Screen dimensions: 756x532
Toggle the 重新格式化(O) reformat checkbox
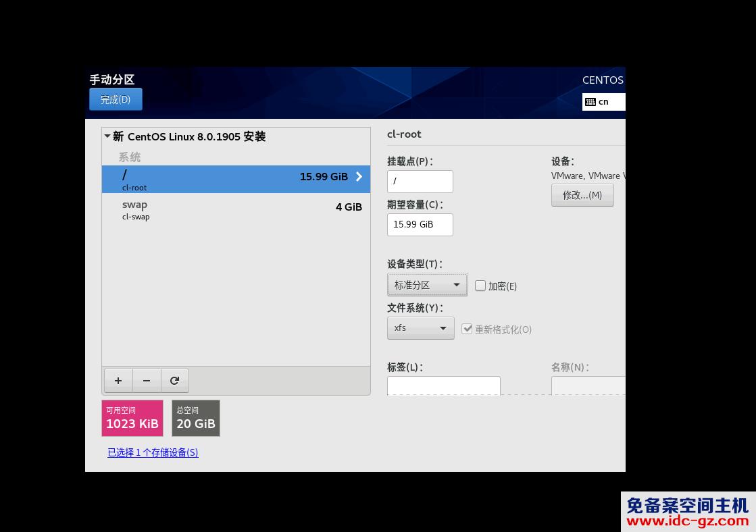[x=467, y=329]
